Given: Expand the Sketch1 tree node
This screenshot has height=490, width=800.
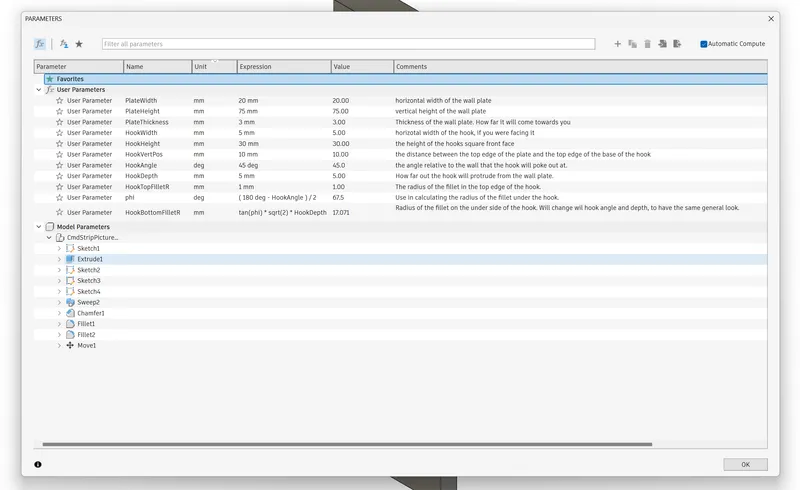Looking at the screenshot, I should click(59, 248).
